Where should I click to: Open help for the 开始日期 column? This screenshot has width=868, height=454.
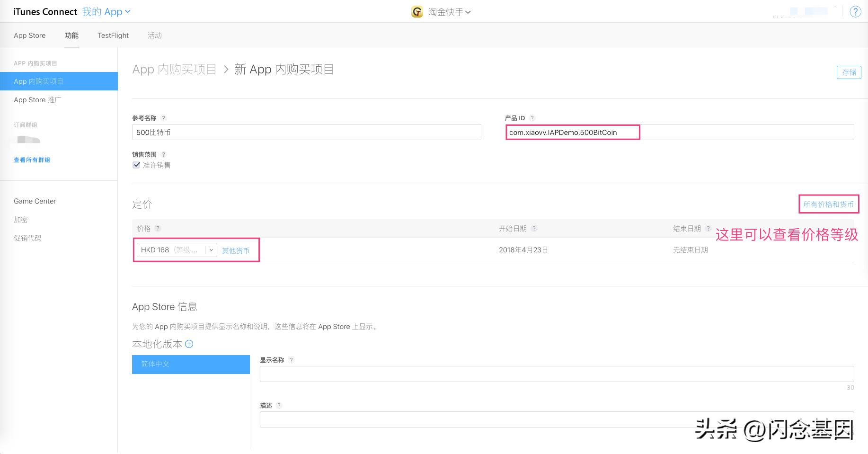coord(534,228)
